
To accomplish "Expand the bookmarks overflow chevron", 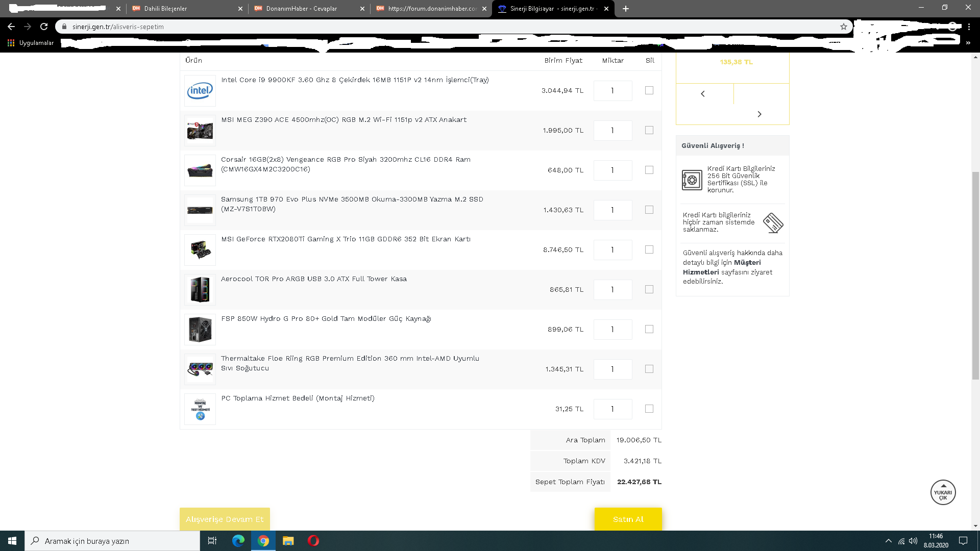I will 968,43.
